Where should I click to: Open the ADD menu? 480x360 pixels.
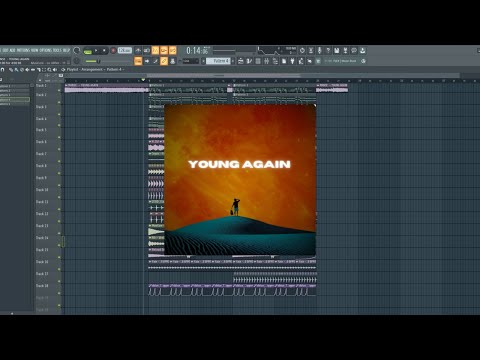(x=13, y=50)
